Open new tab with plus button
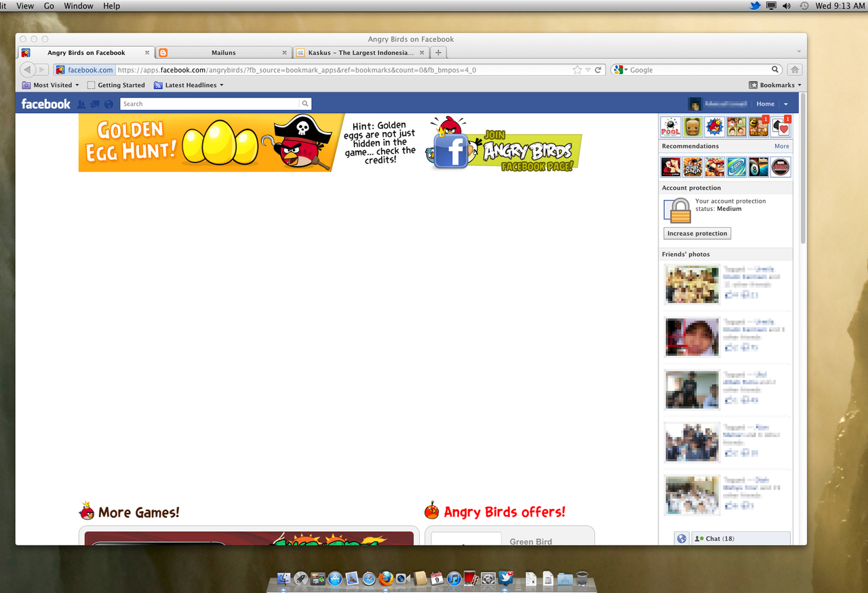The image size is (868, 593). (x=439, y=53)
